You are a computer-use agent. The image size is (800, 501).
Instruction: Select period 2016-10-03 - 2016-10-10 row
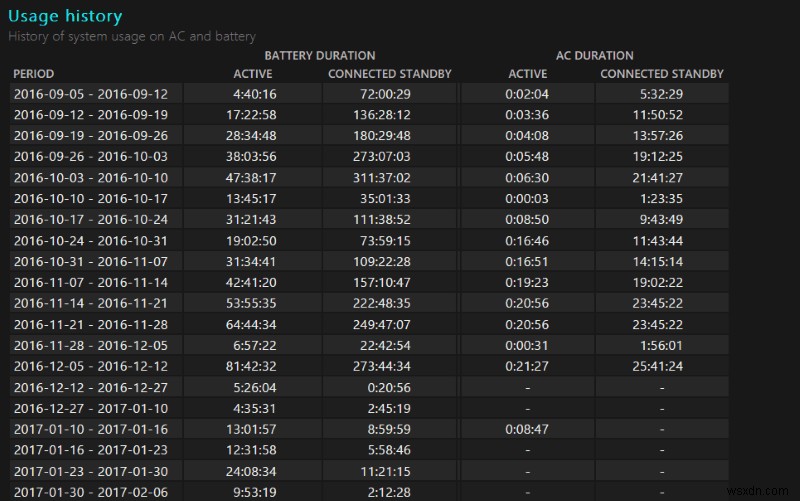point(91,178)
